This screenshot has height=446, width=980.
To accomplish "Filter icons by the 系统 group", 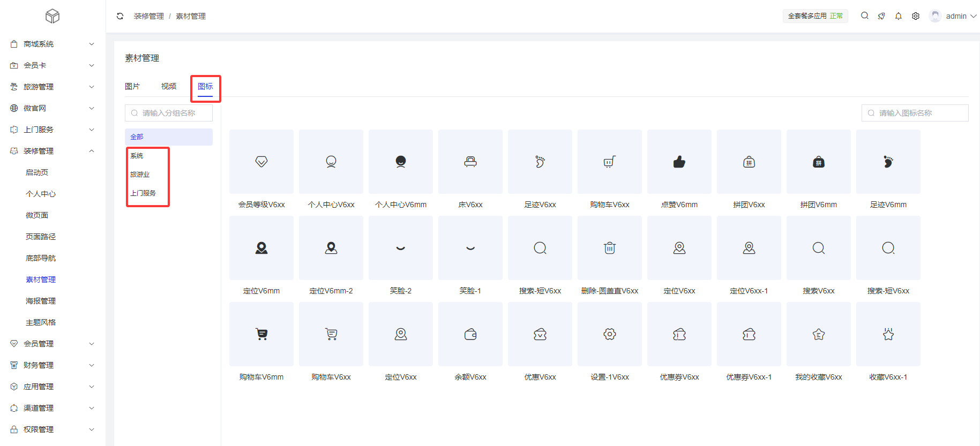I will pyautogui.click(x=137, y=156).
